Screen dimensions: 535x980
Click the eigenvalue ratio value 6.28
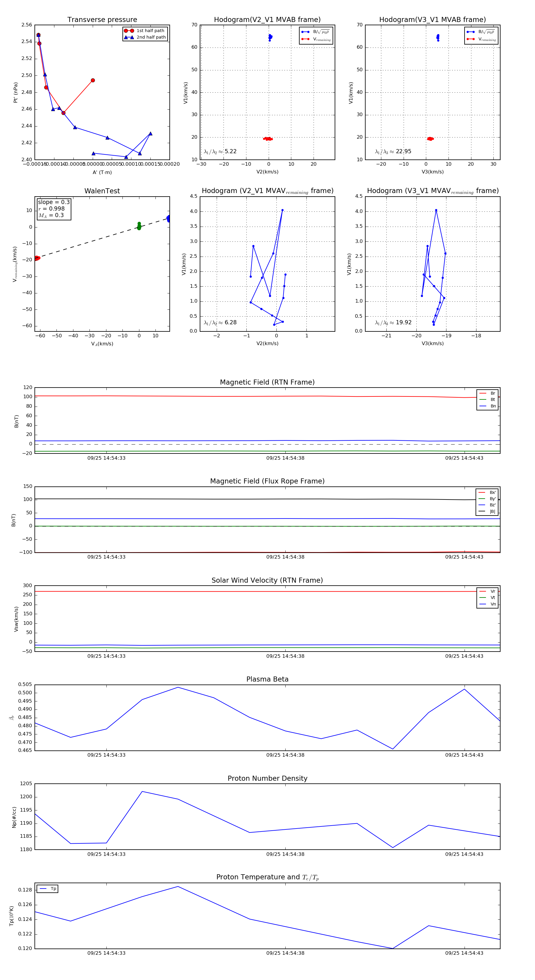pyautogui.click(x=230, y=323)
